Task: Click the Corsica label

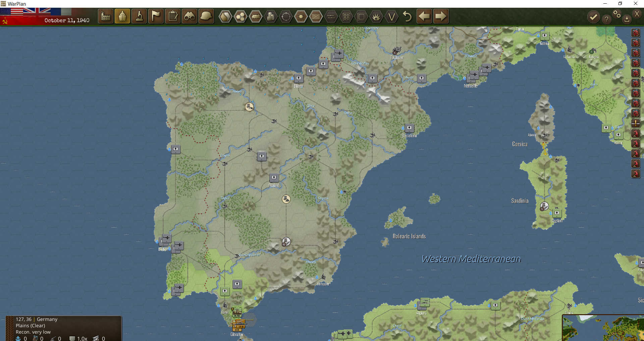Action: coord(520,144)
